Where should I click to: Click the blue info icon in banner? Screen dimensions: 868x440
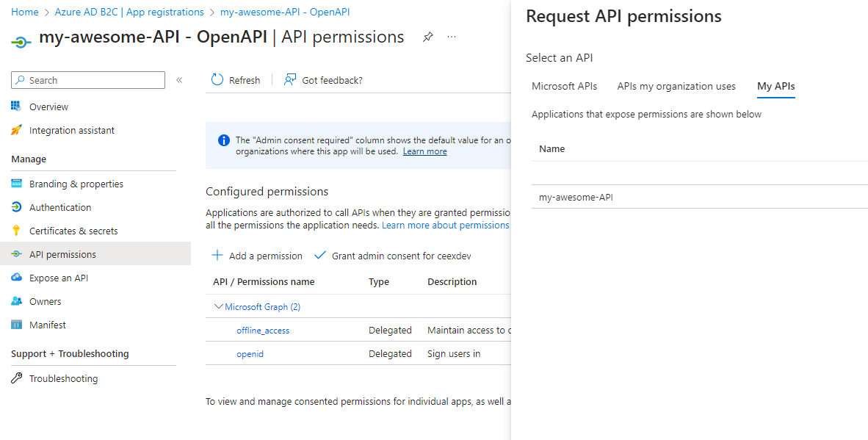[224, 140]
